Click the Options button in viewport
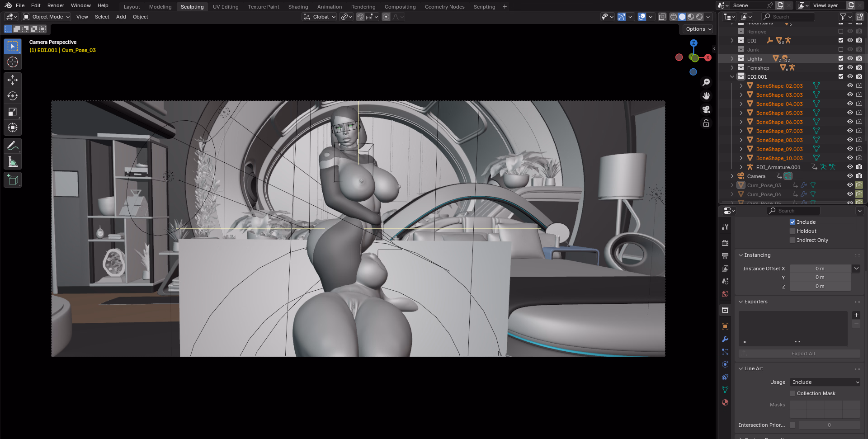 698,29
